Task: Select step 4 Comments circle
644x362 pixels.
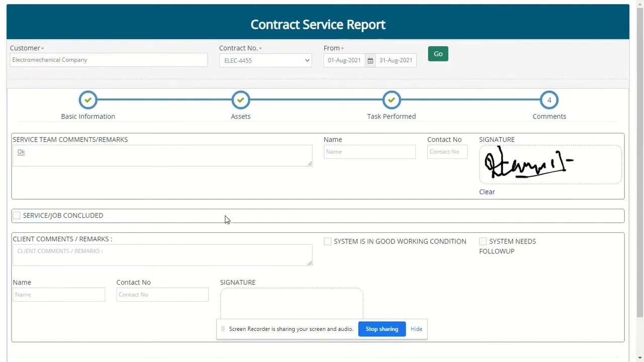Action: 549,100
